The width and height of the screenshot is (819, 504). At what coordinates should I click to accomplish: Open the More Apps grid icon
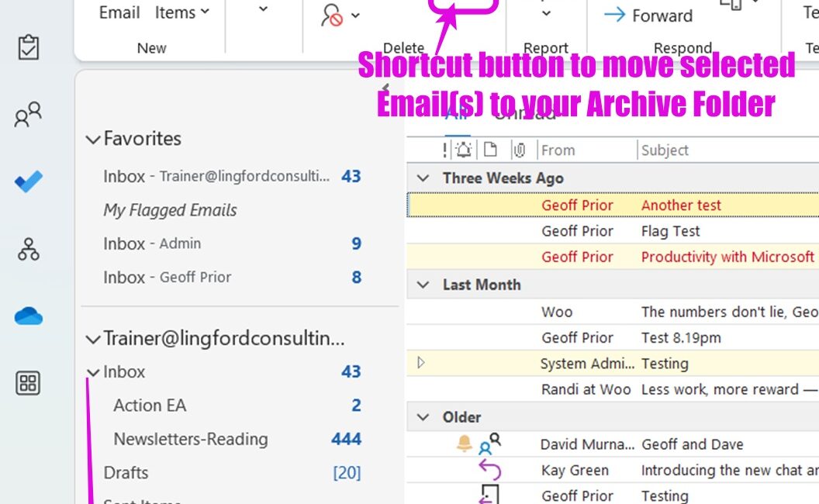click(x=29, y=383)
